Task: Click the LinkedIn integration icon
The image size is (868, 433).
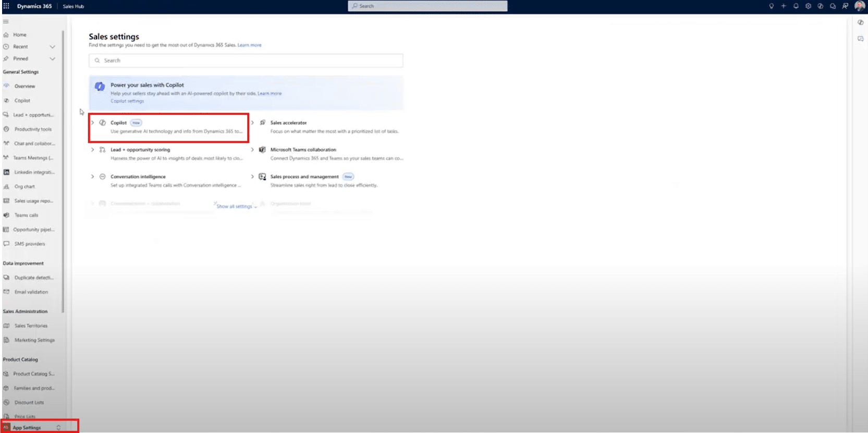Action: [x=6, y=172]
